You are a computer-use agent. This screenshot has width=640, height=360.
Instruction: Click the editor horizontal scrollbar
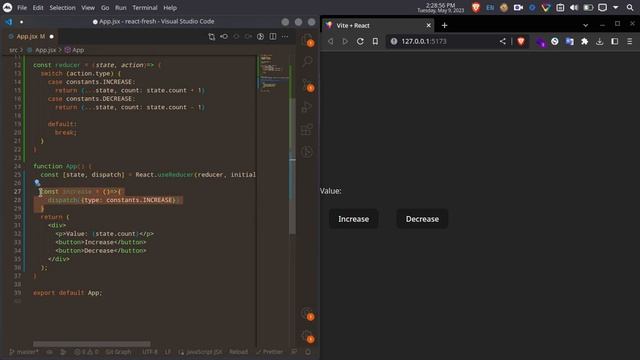coord(92,344)
